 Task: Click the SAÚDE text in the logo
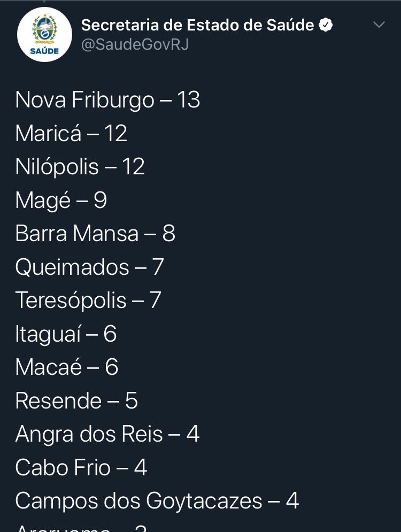(44, 51)
